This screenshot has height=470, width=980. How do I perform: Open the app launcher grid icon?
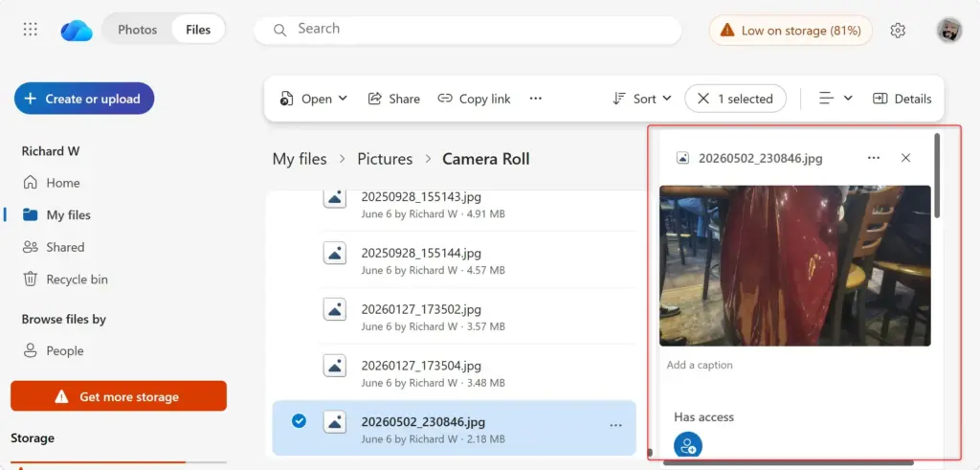tap(30, 30)
